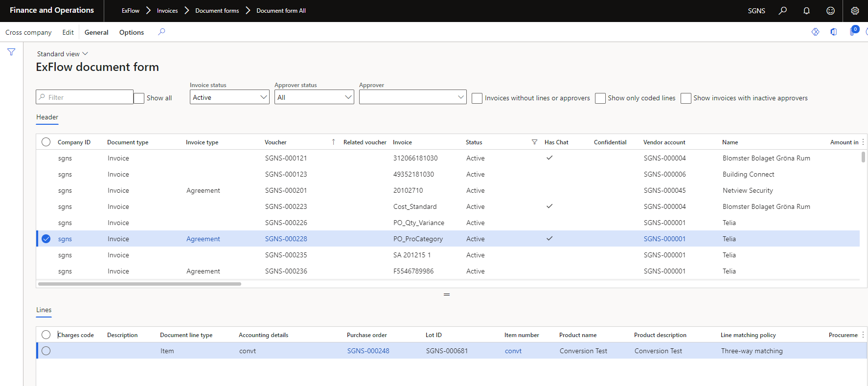Click into the Filter input field
This screenshot has width=868, height=386.
(x=85, y=97)
